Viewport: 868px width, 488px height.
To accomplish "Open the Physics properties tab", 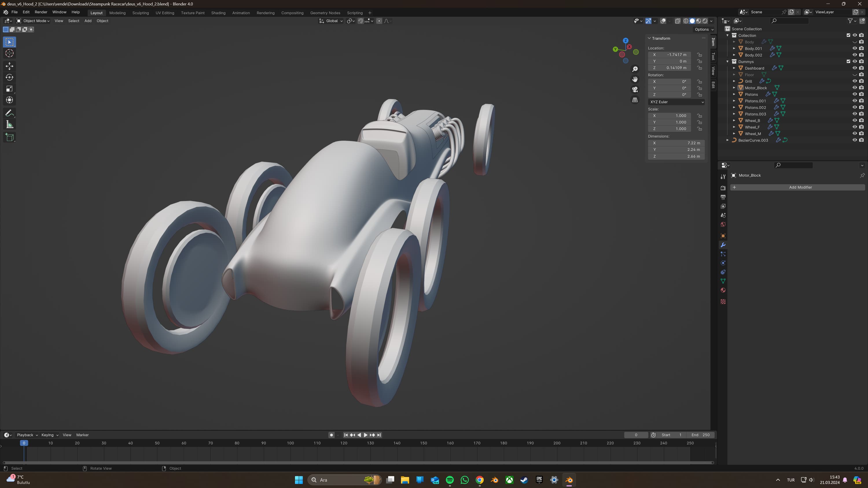I will click(723, 263).
